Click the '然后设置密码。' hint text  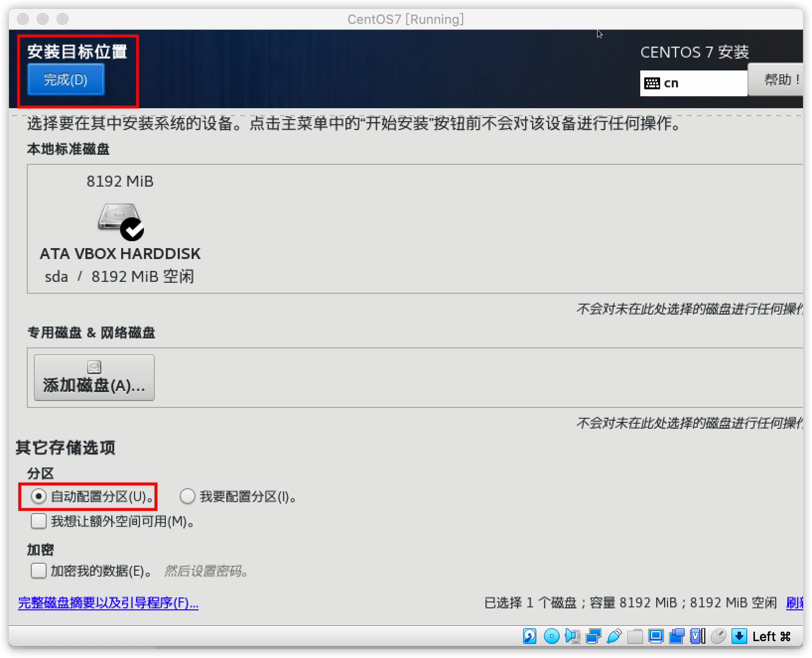click(206, 571)
